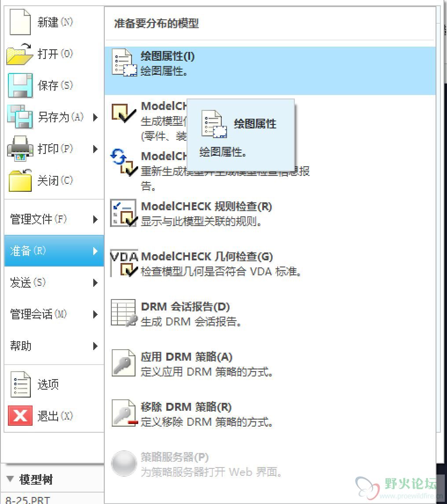Click the VDA geometry check icon

coord(124,263)
